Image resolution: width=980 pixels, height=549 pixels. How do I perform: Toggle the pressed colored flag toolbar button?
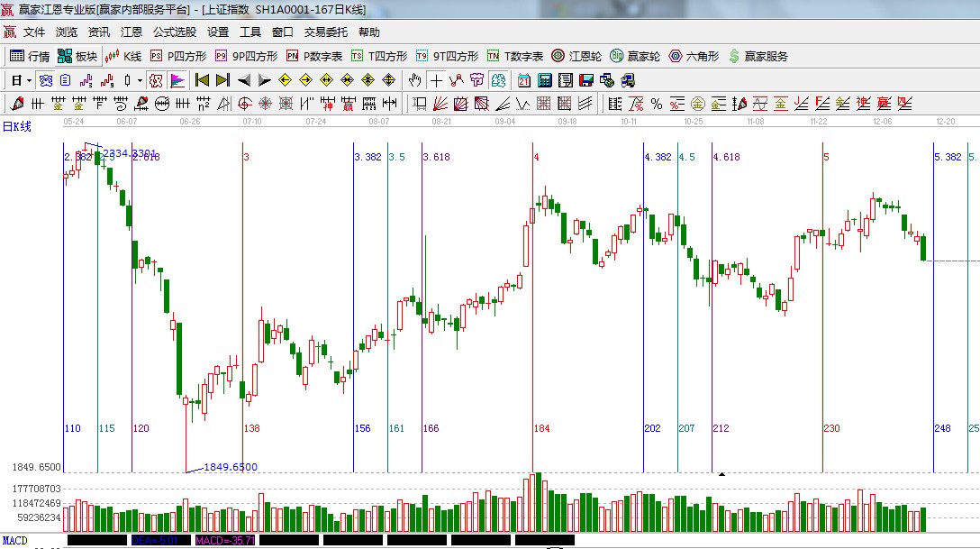[177, 80]
